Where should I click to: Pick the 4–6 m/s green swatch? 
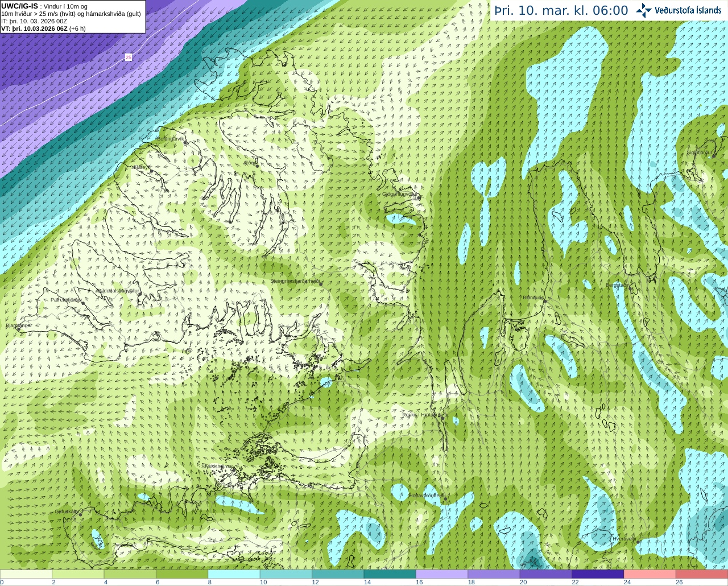click(130, 574)
